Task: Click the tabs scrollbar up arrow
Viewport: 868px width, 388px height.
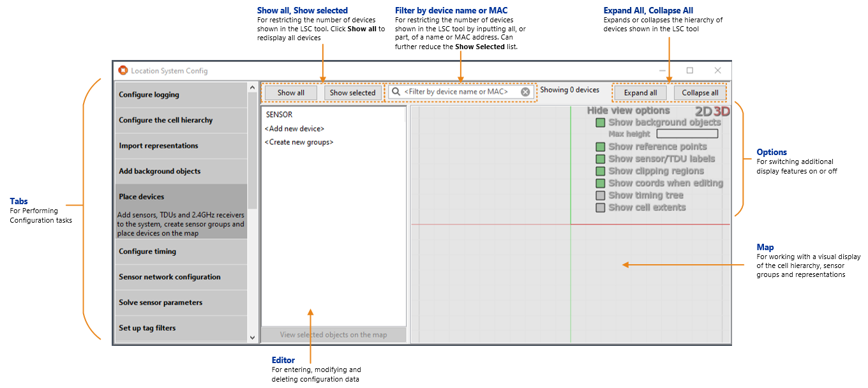Action: click(x=252, y=88)
